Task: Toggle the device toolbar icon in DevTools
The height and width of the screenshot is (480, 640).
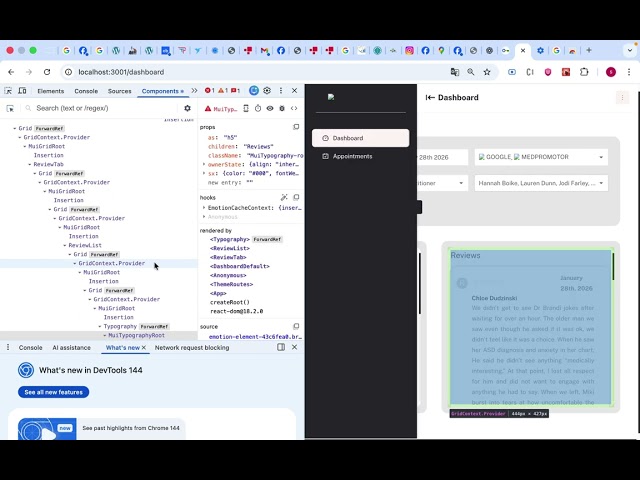Action: click(x=22, y=91)
